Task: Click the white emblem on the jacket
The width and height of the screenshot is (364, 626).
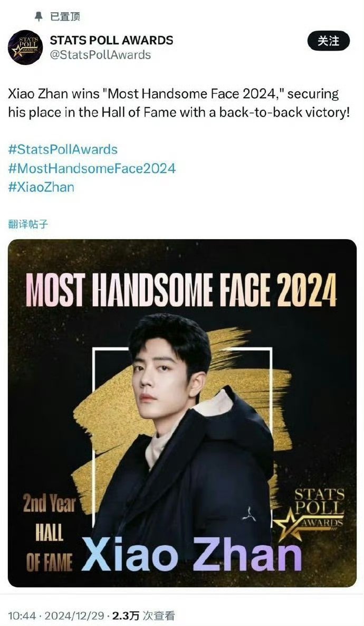Action: (x=249, y=514)
